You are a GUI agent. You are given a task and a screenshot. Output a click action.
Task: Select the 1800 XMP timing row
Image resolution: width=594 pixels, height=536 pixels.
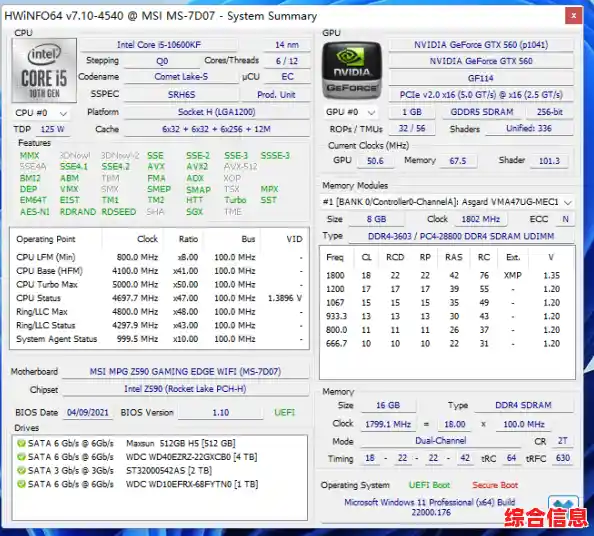coord(447,275)
